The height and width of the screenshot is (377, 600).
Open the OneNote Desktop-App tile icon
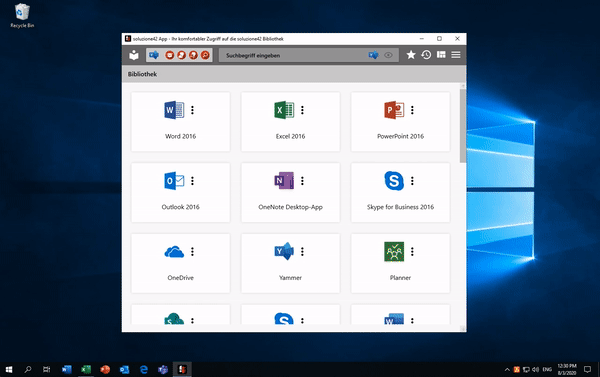[x=284, y=181]
